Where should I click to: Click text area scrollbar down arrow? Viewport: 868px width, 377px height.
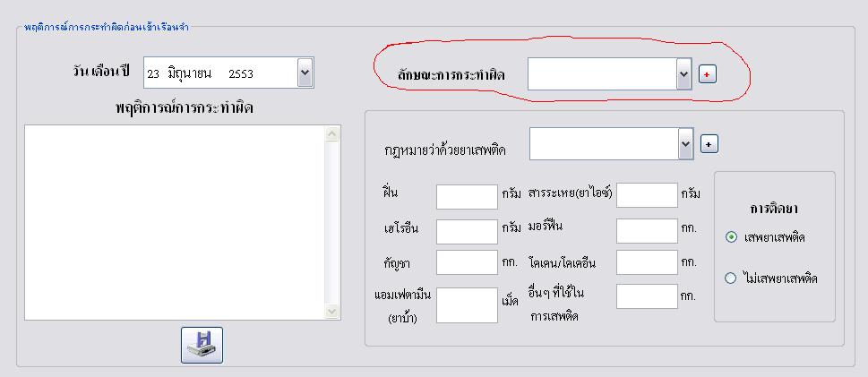(x=332, y=311)
